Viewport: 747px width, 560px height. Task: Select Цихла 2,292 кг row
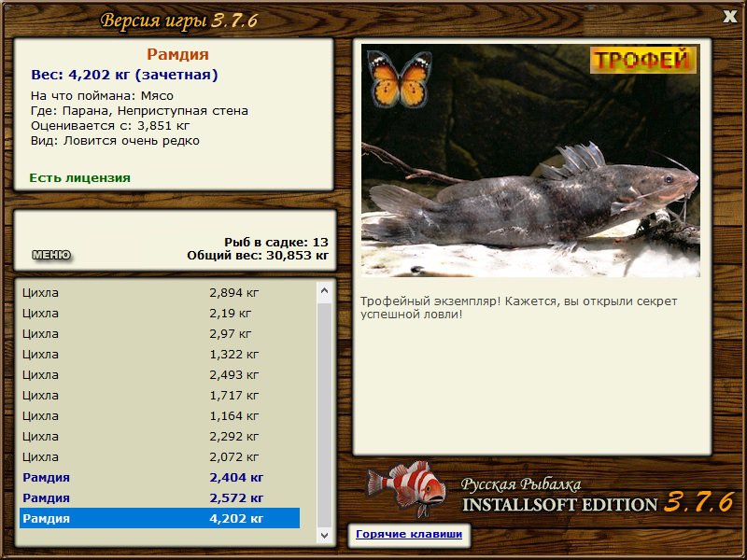pos(160,436)
